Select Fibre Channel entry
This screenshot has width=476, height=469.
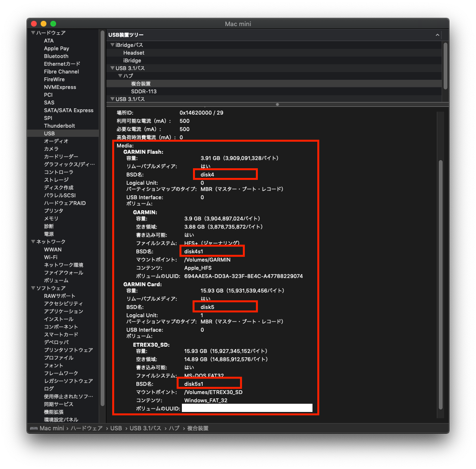[61, 72]
